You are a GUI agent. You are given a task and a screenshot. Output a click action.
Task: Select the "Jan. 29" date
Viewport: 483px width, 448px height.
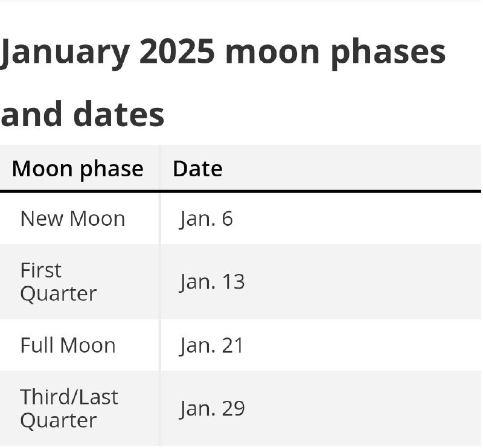click(212, 409)
